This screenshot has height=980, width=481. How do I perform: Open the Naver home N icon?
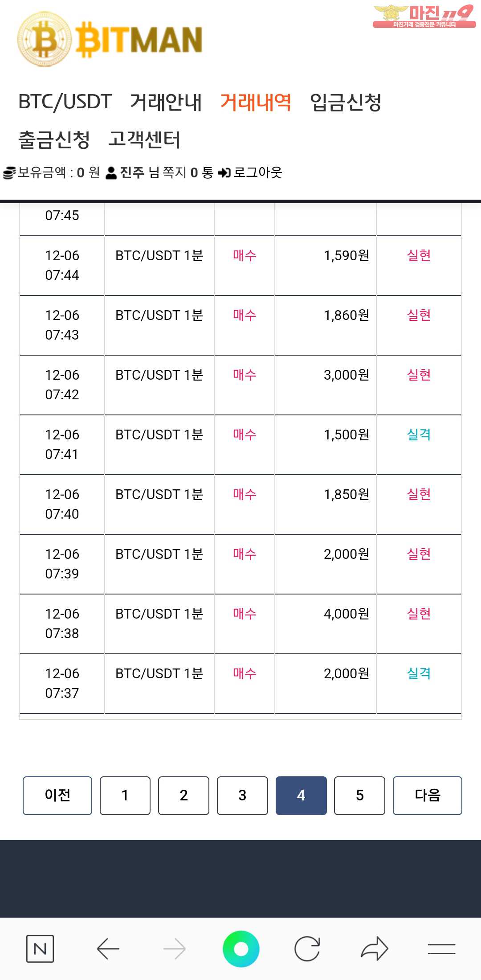point(40,949)
